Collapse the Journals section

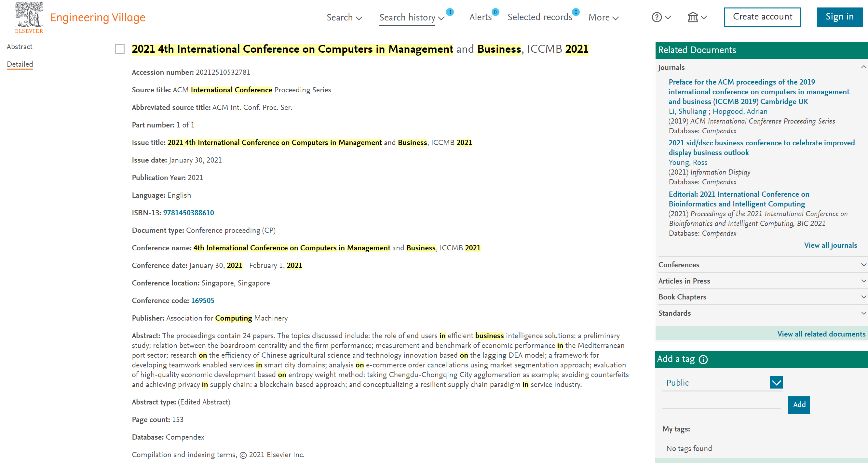click(x=863, y=67)
